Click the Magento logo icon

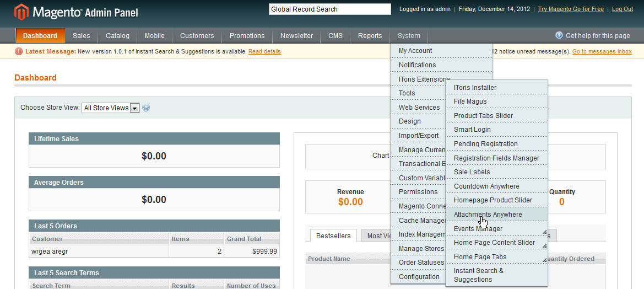[21, 12]
